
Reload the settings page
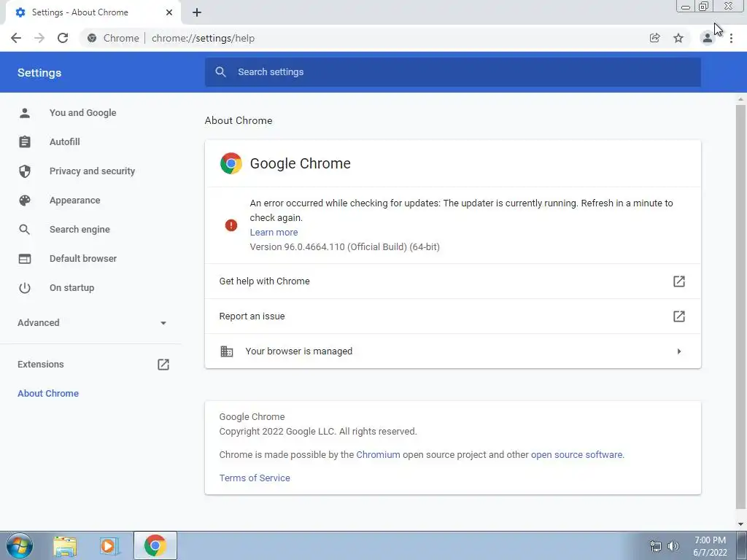pos(63,38)
